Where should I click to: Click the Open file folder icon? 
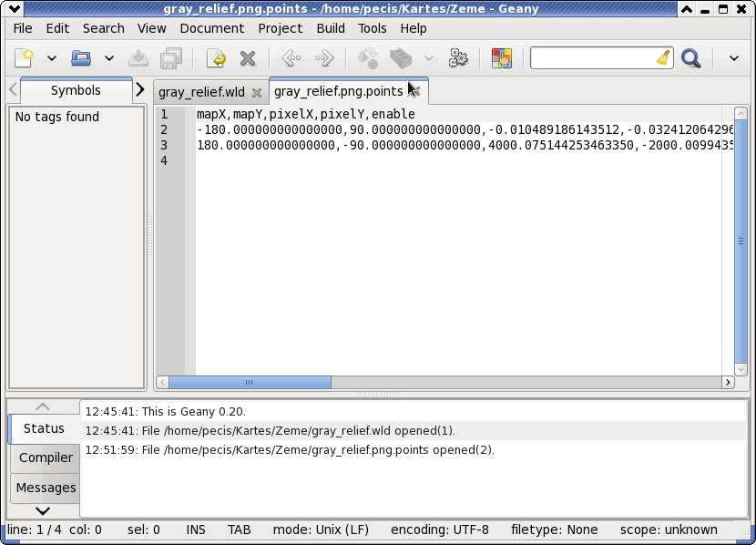click(x=81, y=58)
